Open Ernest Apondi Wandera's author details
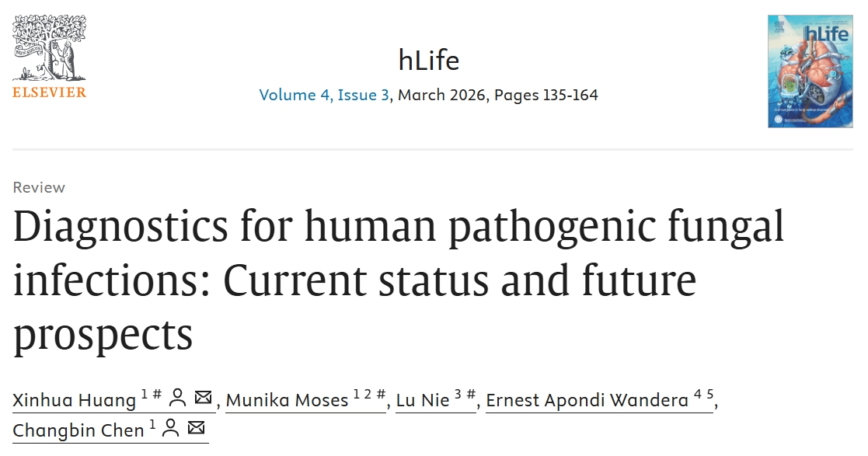Screen dimensions: 868x456 587,400
